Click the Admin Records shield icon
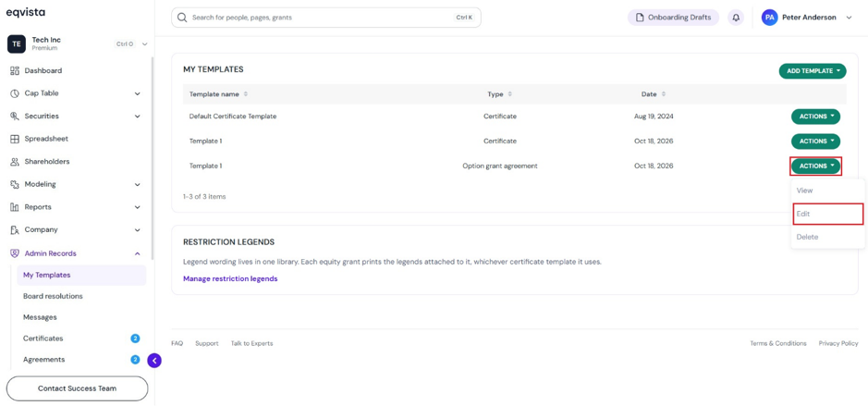Image resolution: width=868 pixels, height=406 pixels. click(x=15, y=253)
